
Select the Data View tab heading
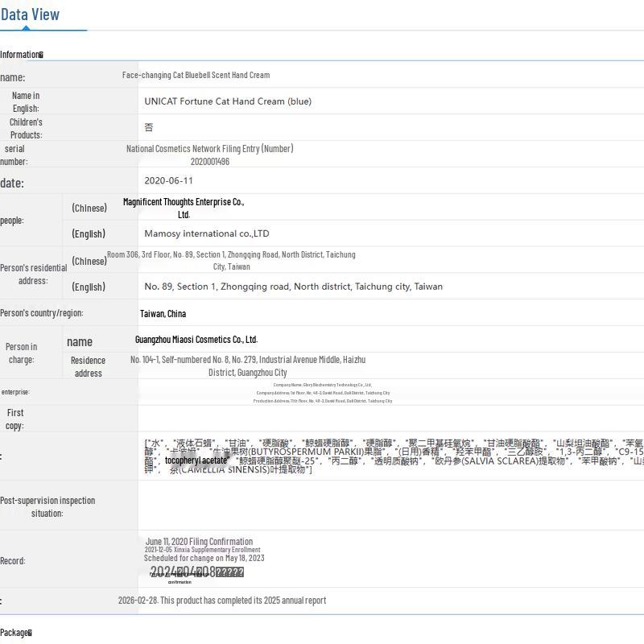30,14
